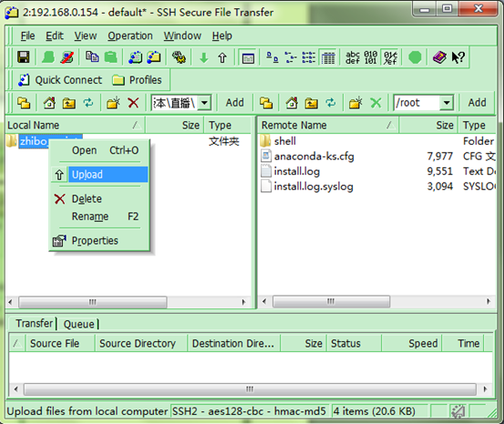Refresh the remote file view
This screenshot has height=424, width=504.
[x=331, y=103]
